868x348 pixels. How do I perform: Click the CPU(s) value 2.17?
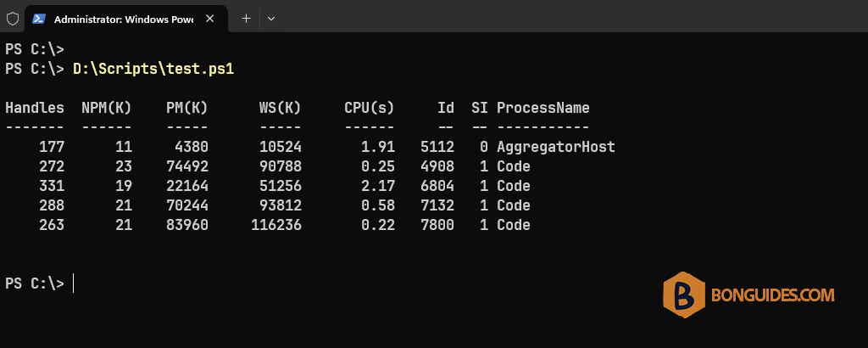tap(378, 186)
